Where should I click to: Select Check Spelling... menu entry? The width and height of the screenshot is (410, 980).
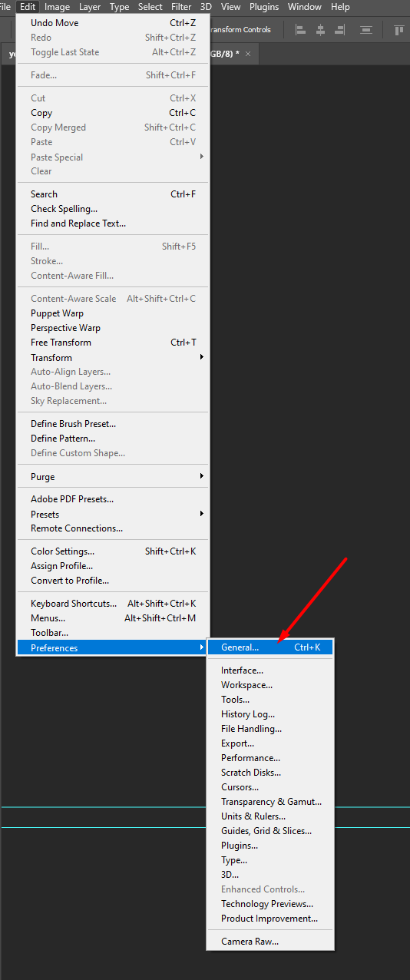(113, 209)
